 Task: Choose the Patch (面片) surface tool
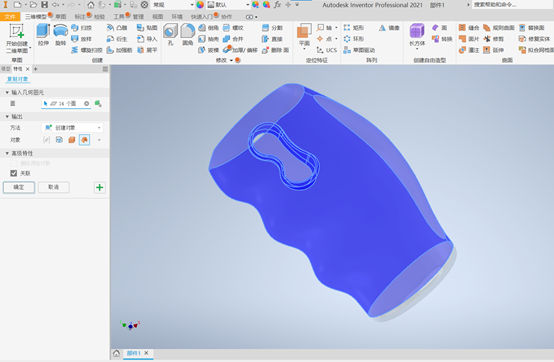469,39
